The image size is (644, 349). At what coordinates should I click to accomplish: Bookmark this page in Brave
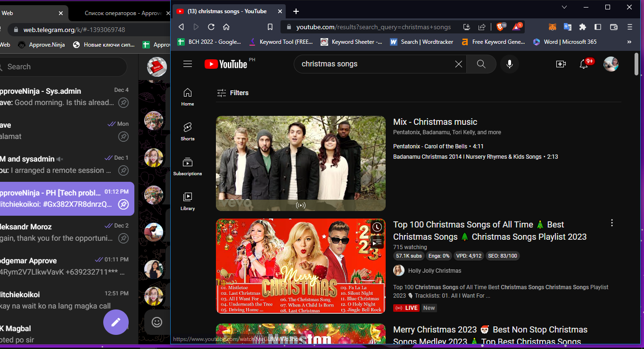[x=270, y=27]
